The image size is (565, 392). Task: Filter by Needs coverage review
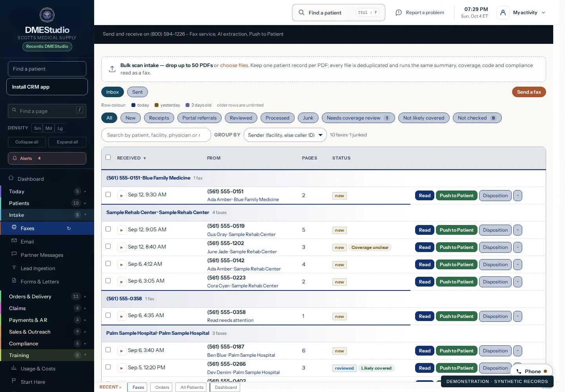coord(358,118)
